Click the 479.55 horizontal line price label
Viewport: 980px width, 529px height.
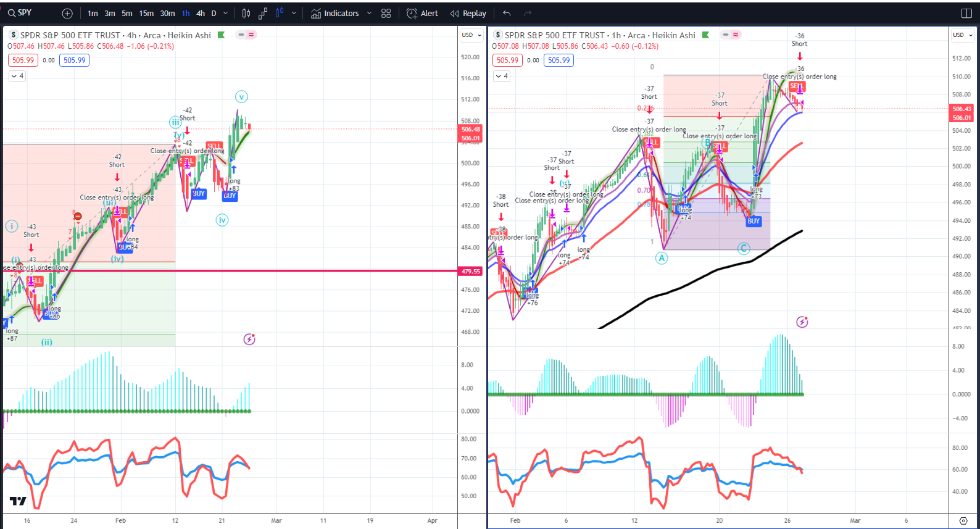tap(471, 272)
